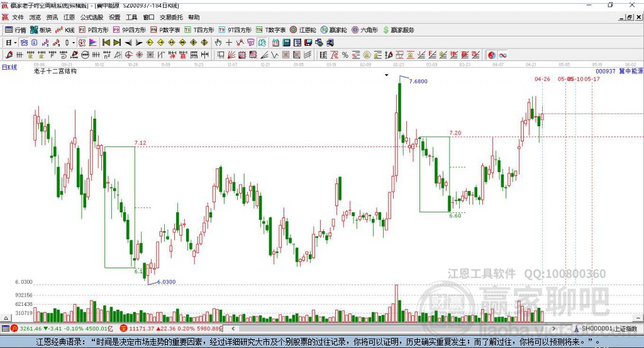Click the percent sign tool icon
Screen dimensions: 644x348
(345, 55)
